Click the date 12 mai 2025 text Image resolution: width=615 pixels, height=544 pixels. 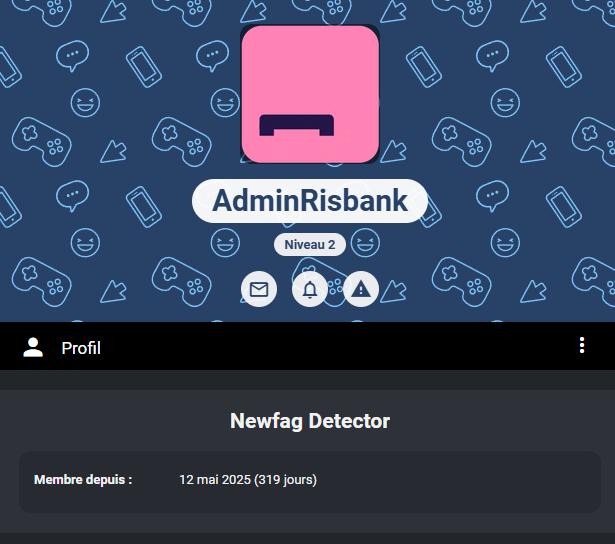click(x=247, y=480)
